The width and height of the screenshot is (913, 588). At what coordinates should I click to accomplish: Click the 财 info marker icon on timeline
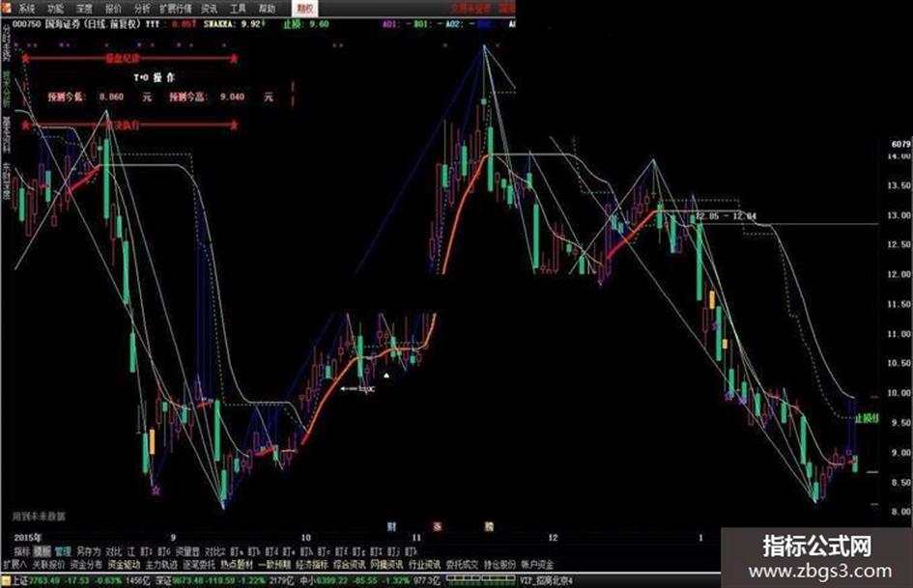click(x=392, y=526)
